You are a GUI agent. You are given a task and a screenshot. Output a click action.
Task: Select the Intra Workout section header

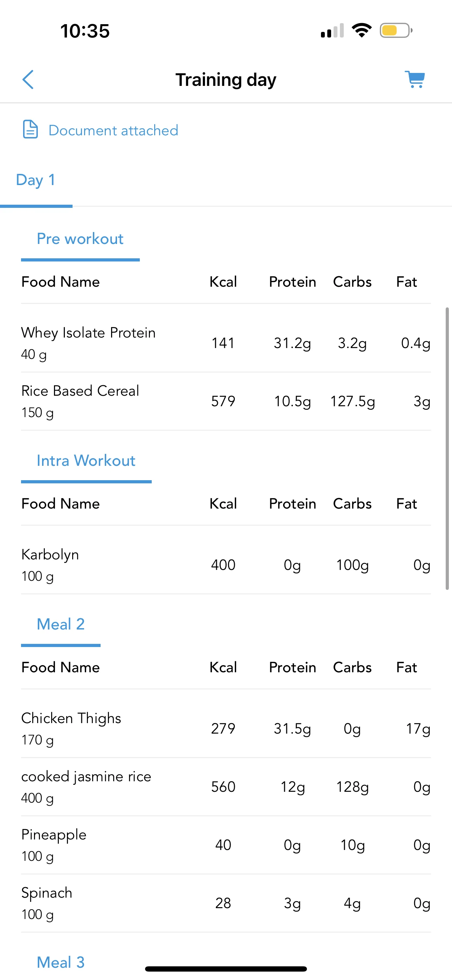coord(86,461)
